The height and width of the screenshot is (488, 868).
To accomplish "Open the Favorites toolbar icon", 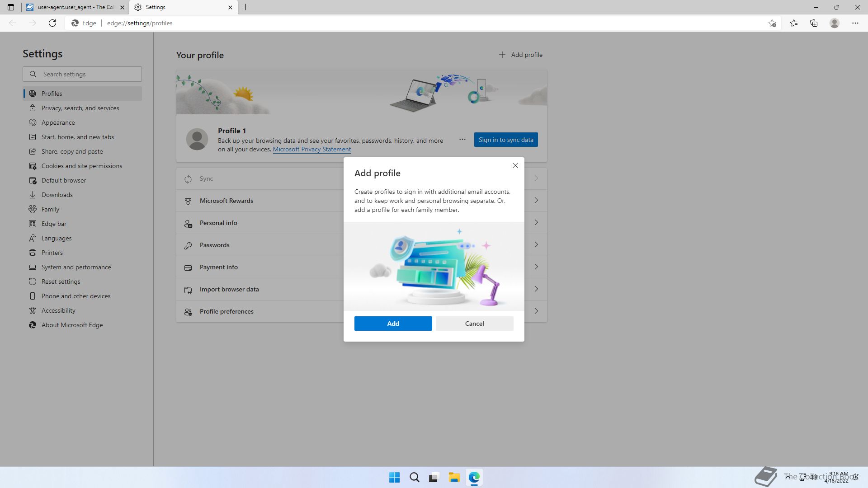I will tap(794, 23).
